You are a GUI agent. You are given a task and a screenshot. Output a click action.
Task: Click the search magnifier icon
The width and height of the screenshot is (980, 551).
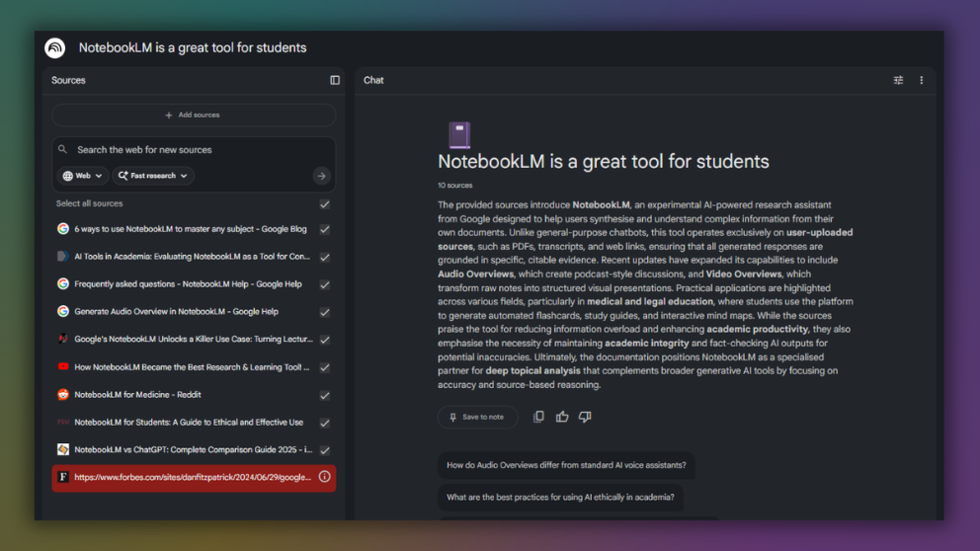62,149
